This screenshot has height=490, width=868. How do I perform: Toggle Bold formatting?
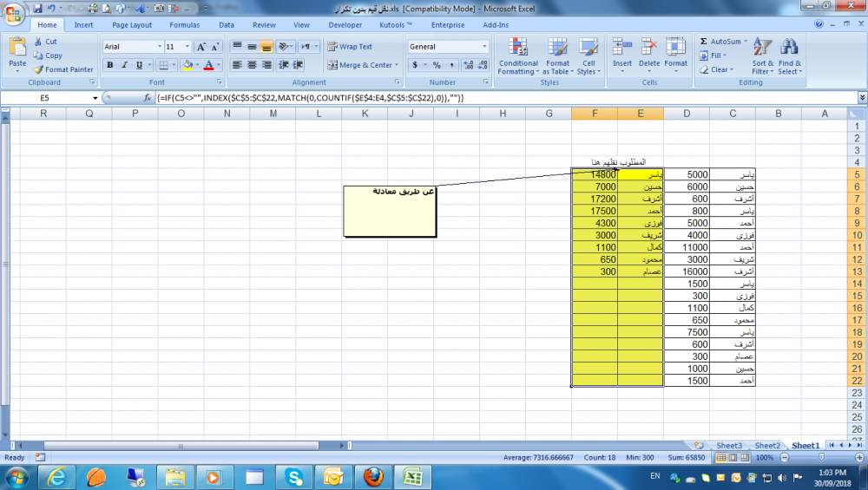[x=110, y=65]
